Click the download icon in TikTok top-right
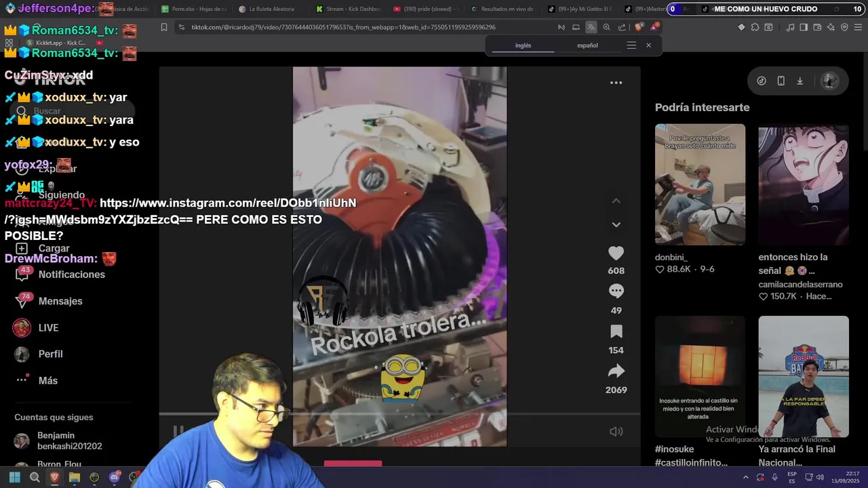868x488 pixels. [800, 81]
